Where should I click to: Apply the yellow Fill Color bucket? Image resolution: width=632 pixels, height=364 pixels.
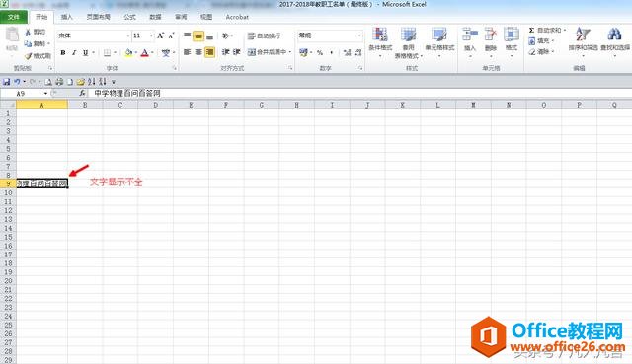tap(128, 52)
